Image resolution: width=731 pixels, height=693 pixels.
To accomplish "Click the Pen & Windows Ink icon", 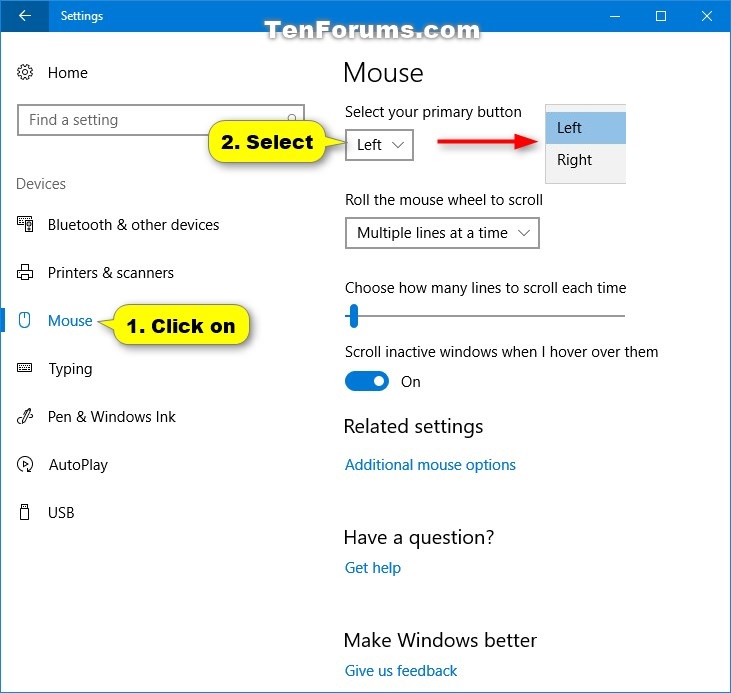I will [x=25, y=416].
